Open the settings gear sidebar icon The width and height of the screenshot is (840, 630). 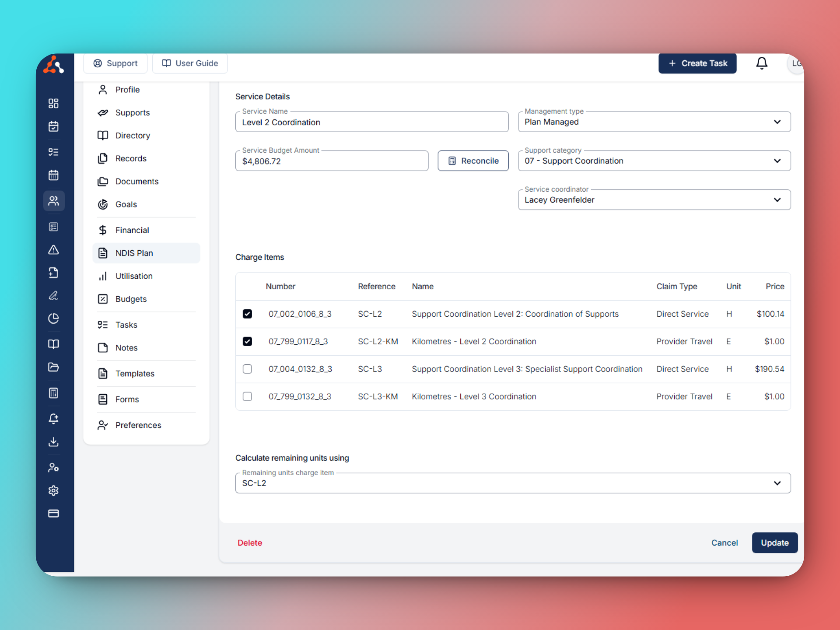(53, 490)
